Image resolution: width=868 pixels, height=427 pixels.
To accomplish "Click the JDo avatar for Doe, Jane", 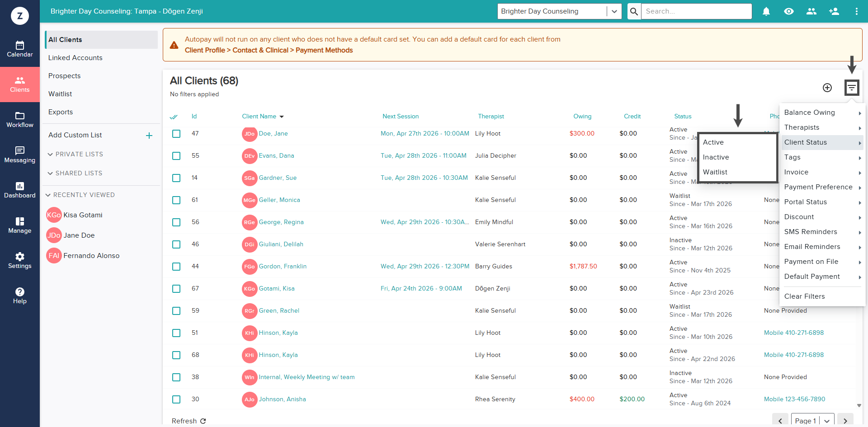I will [x=250, y=134].
